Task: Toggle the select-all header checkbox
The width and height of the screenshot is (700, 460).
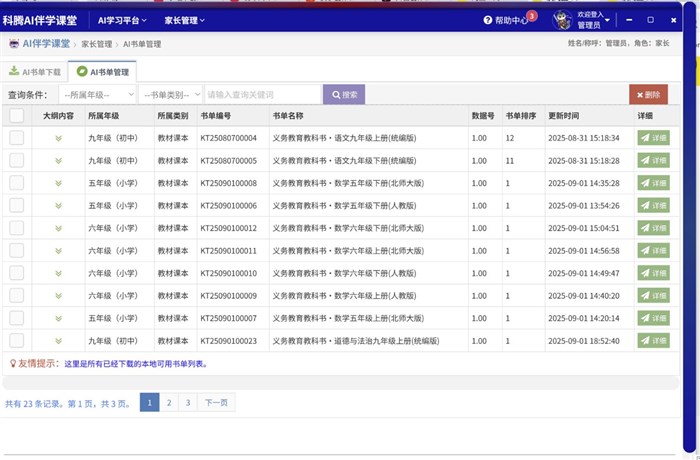Action: [17, 116]
